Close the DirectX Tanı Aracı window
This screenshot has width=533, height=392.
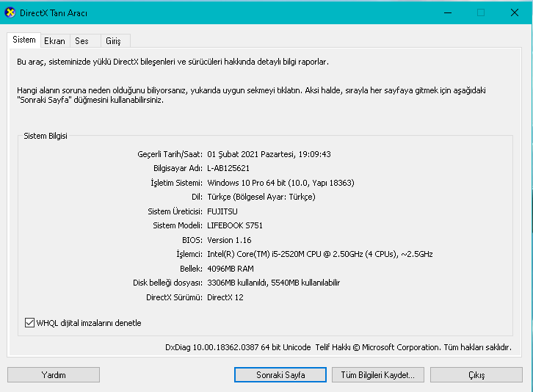pos(515,12)
